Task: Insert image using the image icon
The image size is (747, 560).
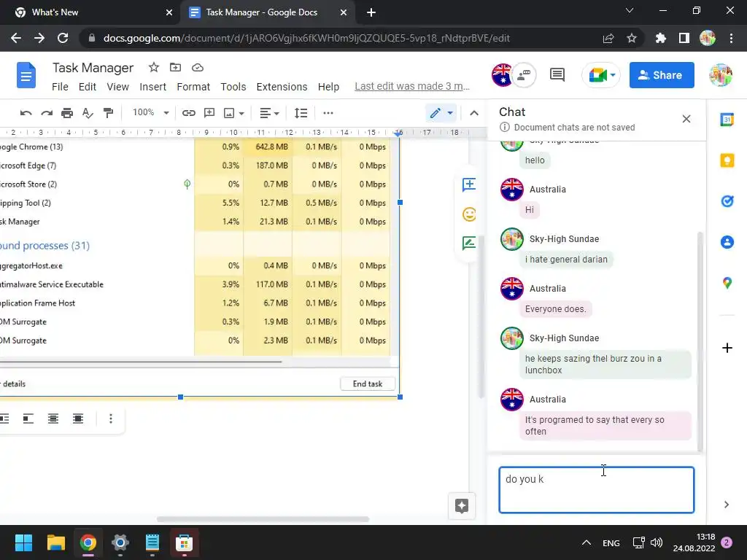Action: point(229,113)
